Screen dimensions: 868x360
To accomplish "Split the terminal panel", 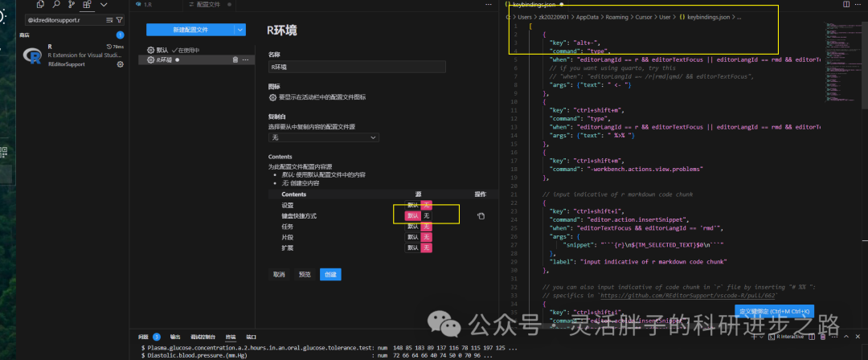I will (812, 337).
